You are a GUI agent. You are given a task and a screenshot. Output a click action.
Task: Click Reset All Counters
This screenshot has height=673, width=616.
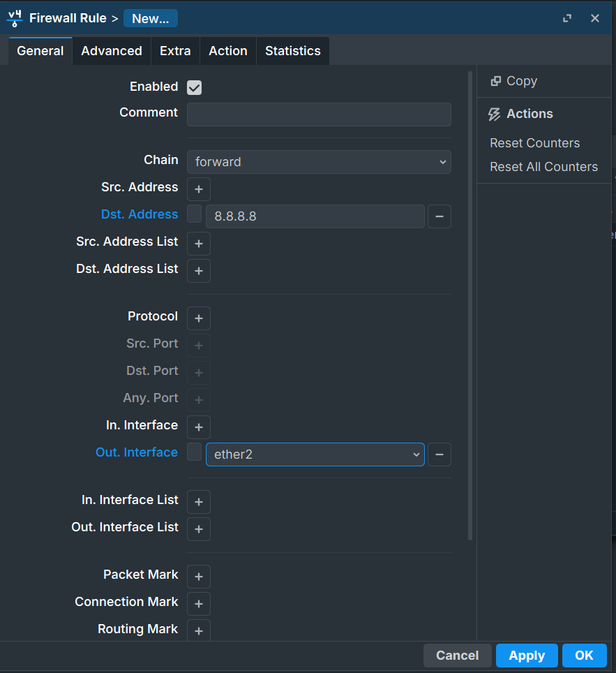click(543, 167)
